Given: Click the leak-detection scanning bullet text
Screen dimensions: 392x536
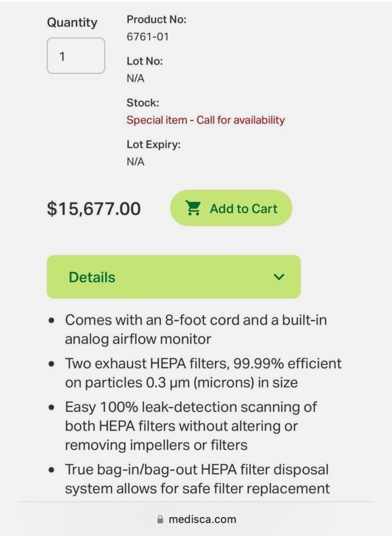Looking at the screenshot, I should coord(191,426).
